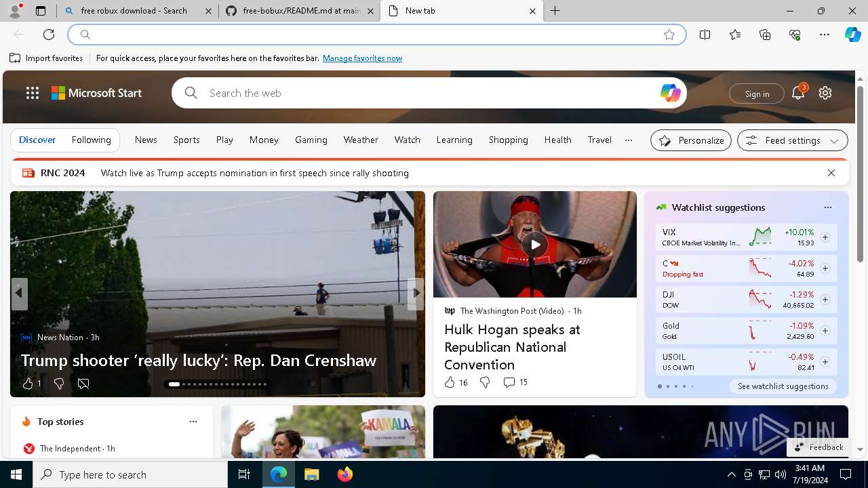Image resolution: width=868 pixels, height=488 pixels.
Task: Open Copilot sidebar icon
Action: tap(852, 35)
